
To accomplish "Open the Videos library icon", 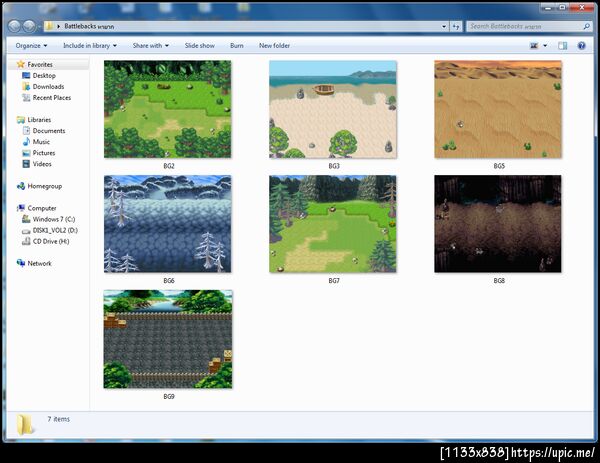I will (26, 164).
